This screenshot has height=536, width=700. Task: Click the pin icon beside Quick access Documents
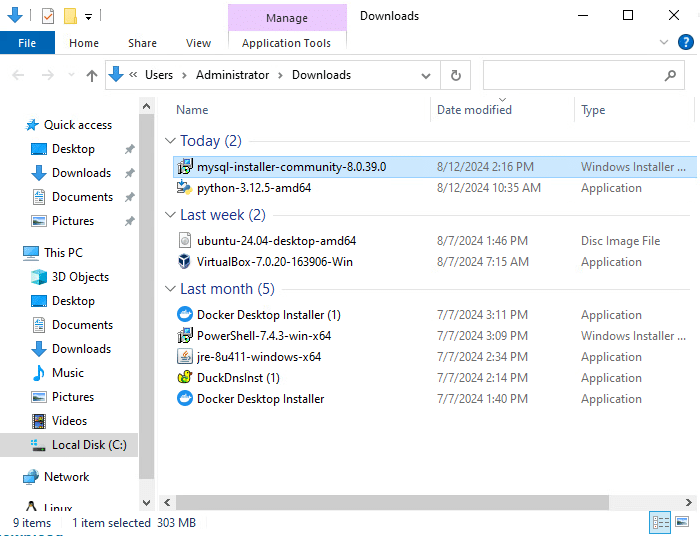point(129,197)
